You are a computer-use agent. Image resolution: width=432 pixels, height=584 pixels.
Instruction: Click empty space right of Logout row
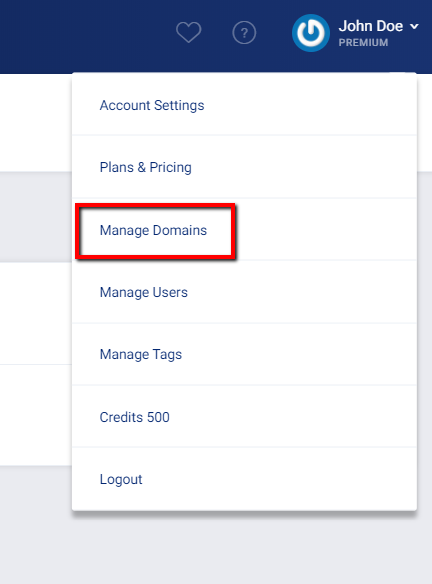[279, 479]
